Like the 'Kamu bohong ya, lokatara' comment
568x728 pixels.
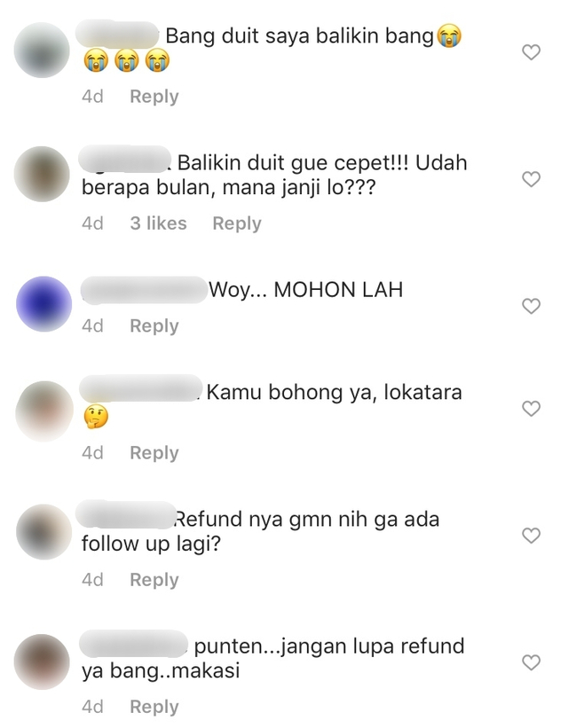point(531,409)
